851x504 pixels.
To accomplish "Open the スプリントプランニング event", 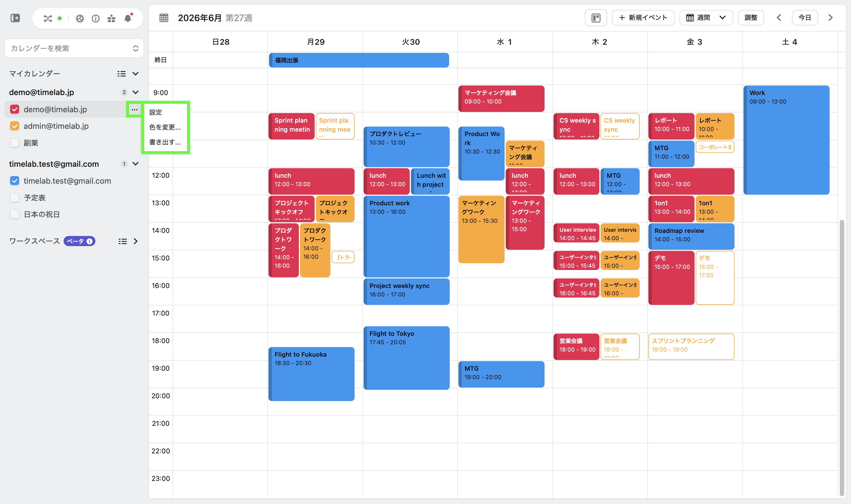I will (691, 346).
